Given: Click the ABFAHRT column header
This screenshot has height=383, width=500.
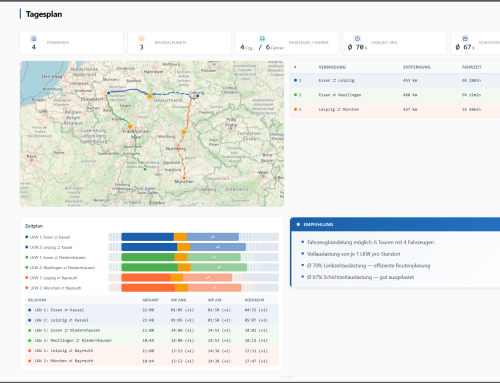Looking at the screenshot, I should click(x=151, y=300).
